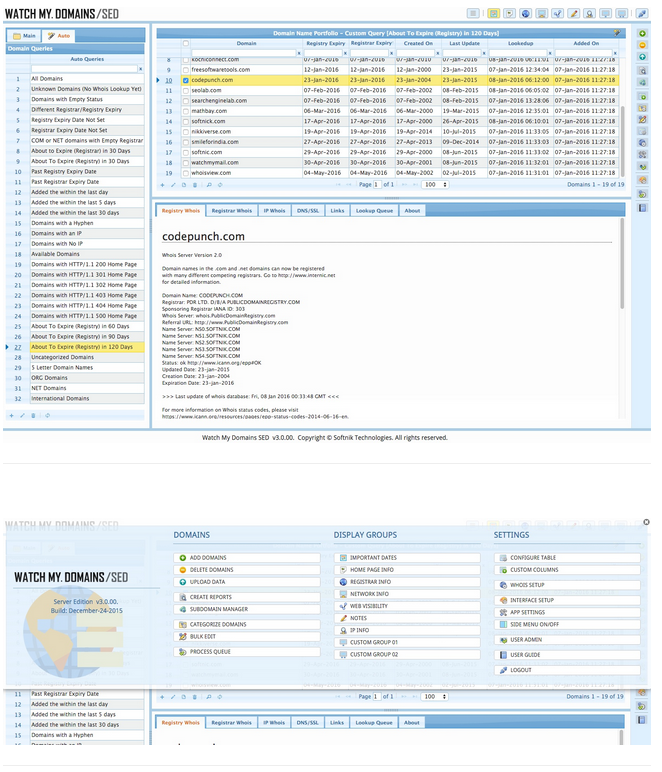Click the Auto Queries filter input
Screen dimensions: 662x772
coord(84,69)
